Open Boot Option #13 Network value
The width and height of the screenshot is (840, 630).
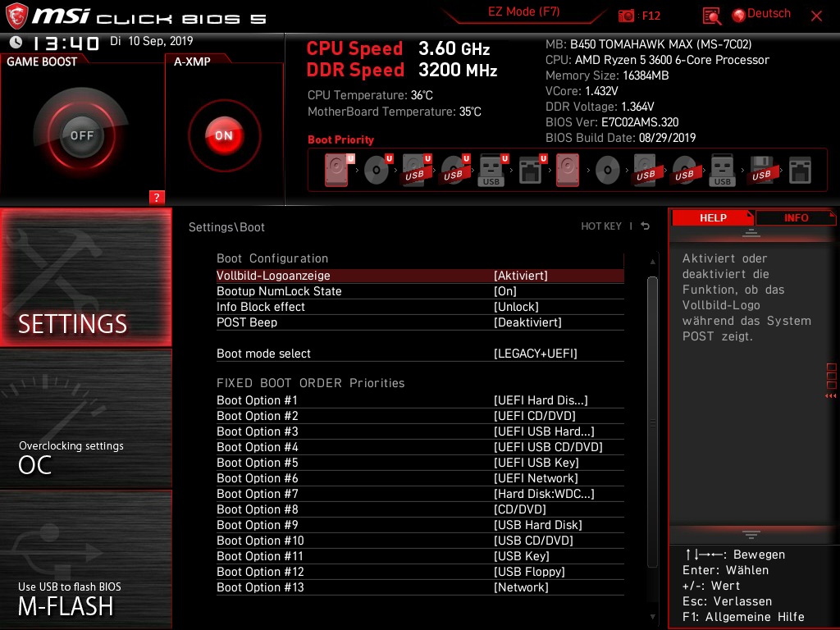[521, 587]
